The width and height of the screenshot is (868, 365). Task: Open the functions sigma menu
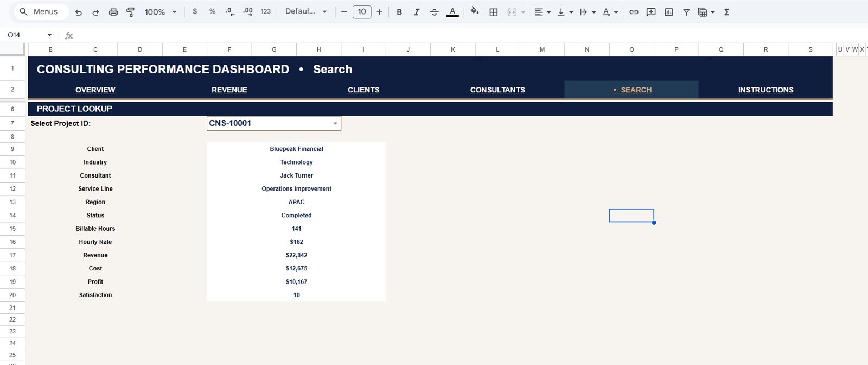click(x=726, y=12)
